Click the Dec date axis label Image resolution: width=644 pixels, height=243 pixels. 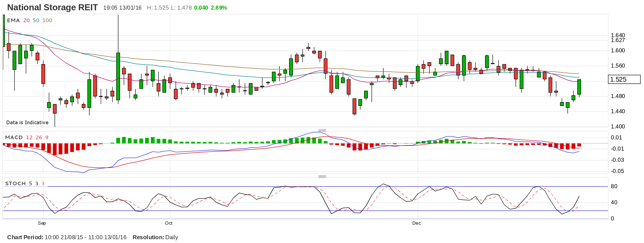(417, 223)
